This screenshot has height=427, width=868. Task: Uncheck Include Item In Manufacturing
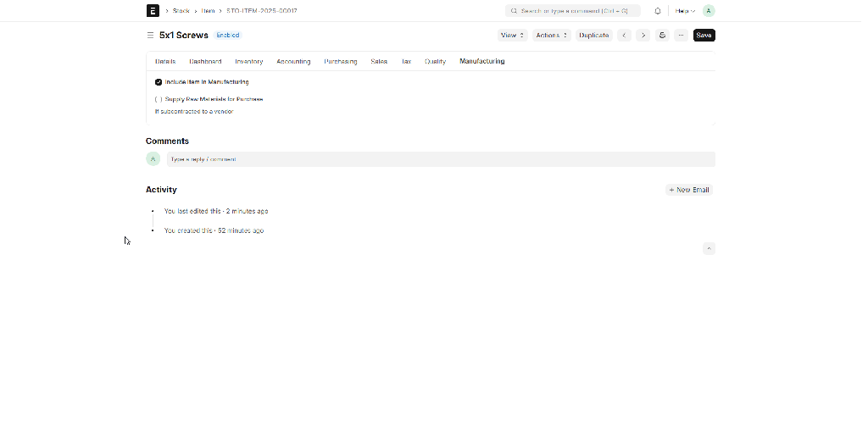point(159,82)
